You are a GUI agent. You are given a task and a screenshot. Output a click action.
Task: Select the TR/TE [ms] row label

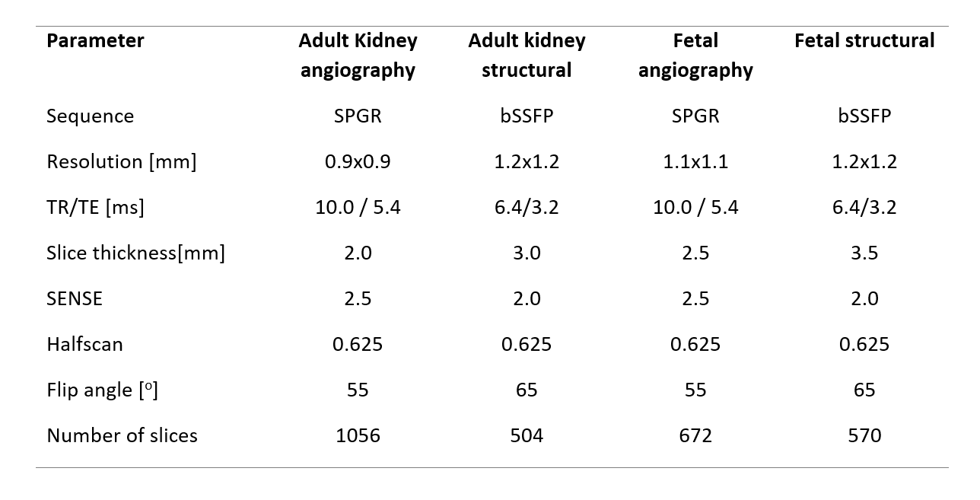click(x=95, y=208)
